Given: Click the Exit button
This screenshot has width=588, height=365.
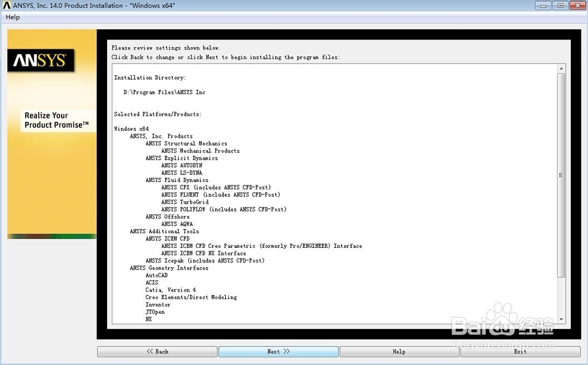Looking at the screenshot, I should 520,351.
